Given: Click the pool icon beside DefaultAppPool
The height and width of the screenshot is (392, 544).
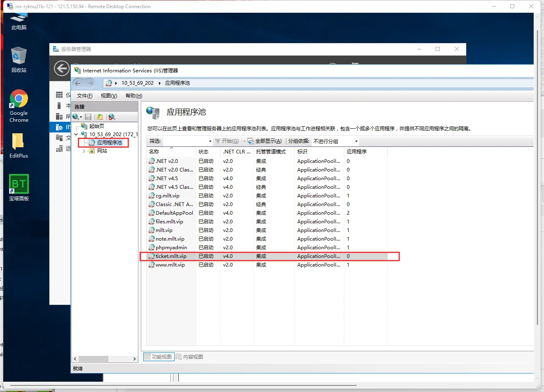Looking at the screenshot, I should [x=152, y=213].
